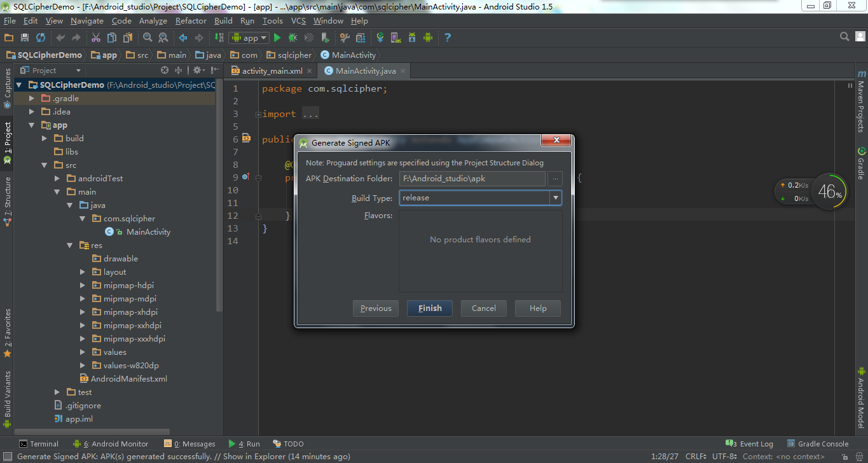Click the APK Destination Folder field

click(x=472, y=179)
